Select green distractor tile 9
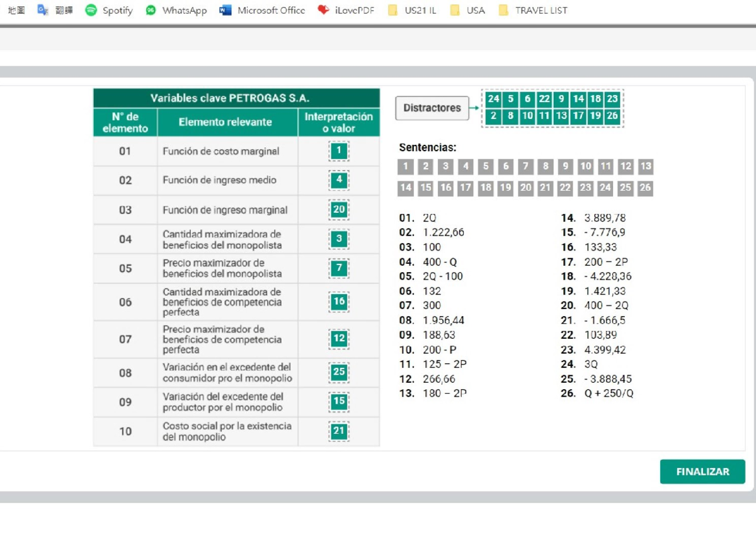The image size is (756, 534). [561, 99]
